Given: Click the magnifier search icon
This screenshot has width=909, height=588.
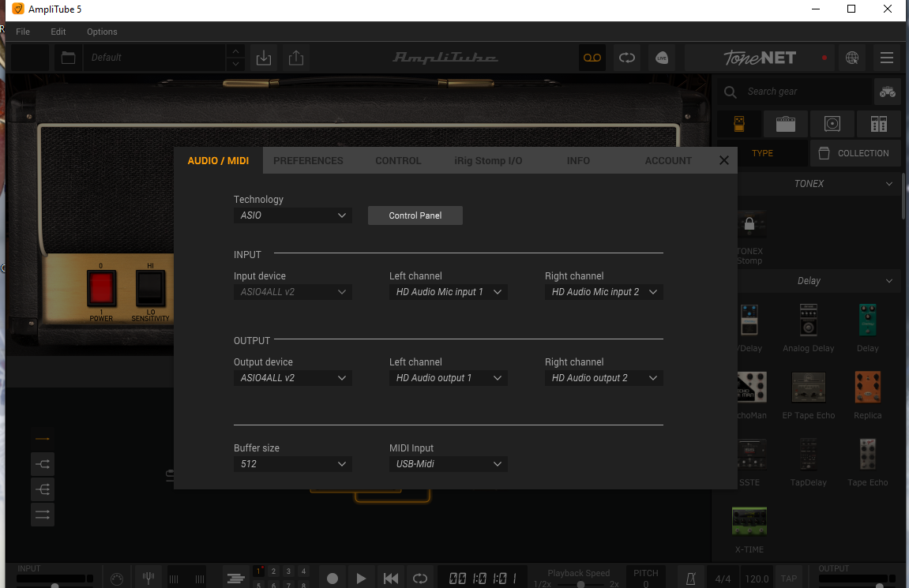Looking at the screenshot, I should coord(731,92).
